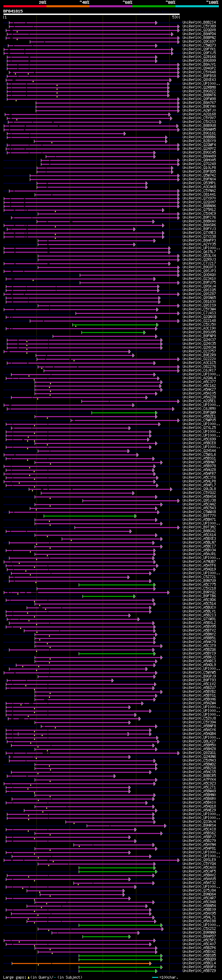Select hit label UniRef100_A3CI90
The height and width of the screenshot is (980, 222).
(199, 328)
